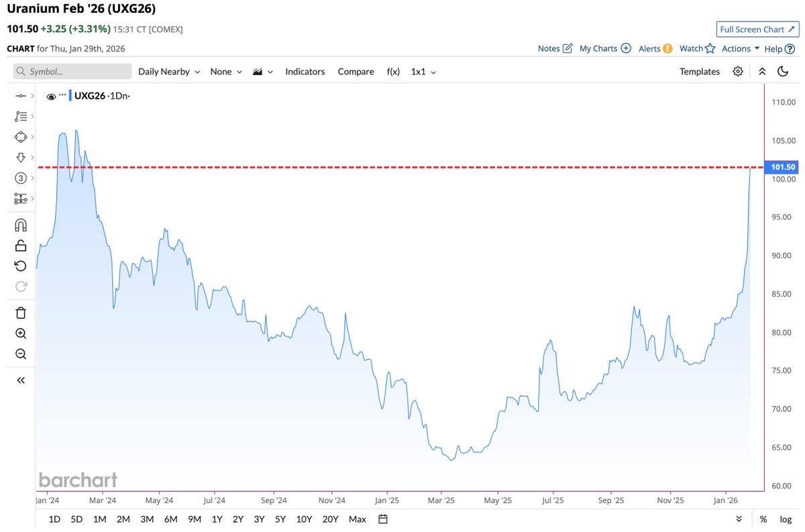
Task: Click the Full Screen Chart button
Action: tap(757, 29)
